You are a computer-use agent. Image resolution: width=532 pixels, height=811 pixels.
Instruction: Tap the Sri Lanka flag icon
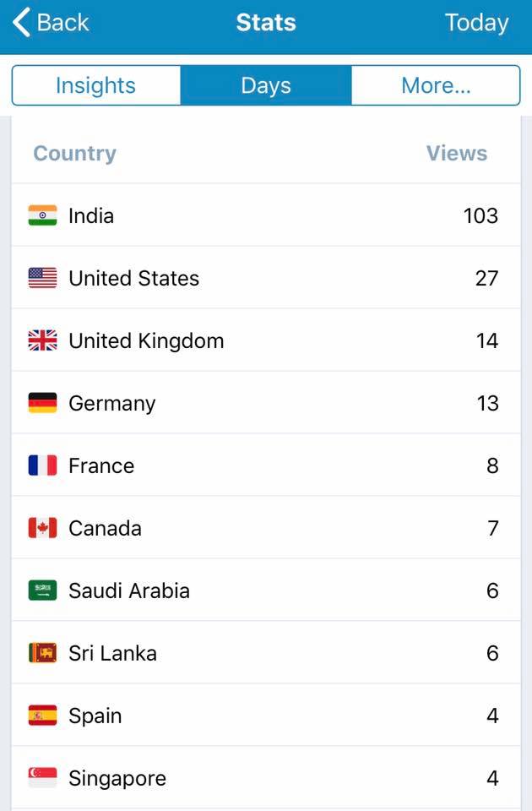pyautogui.click(x=42, y=653)
